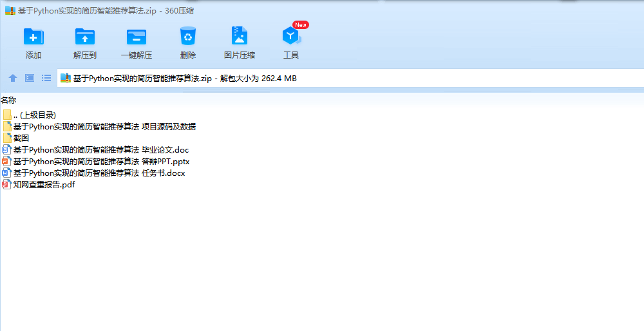Sort by the 名称 column header
This screenshot has height=331, width=644.
click(8, 100)
